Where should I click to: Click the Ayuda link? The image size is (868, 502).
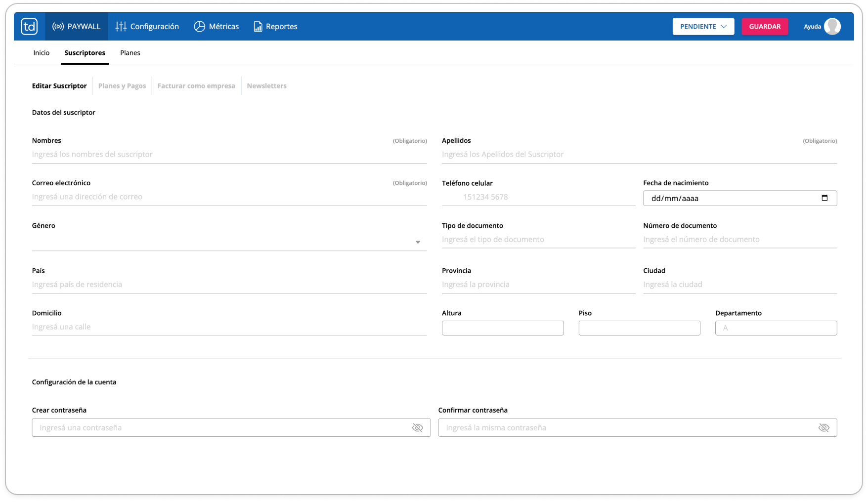[812, 27]
